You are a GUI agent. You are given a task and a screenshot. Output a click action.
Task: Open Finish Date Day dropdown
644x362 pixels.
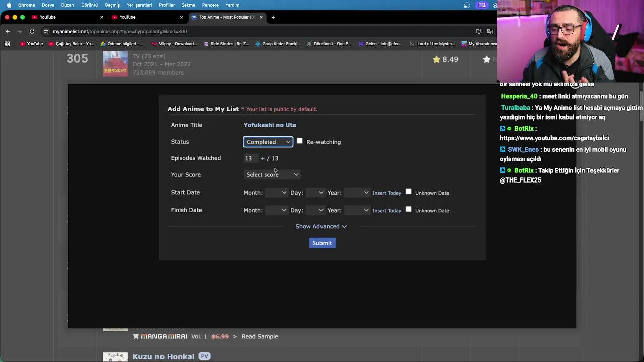pyautogui.click(x=315, y=210)
